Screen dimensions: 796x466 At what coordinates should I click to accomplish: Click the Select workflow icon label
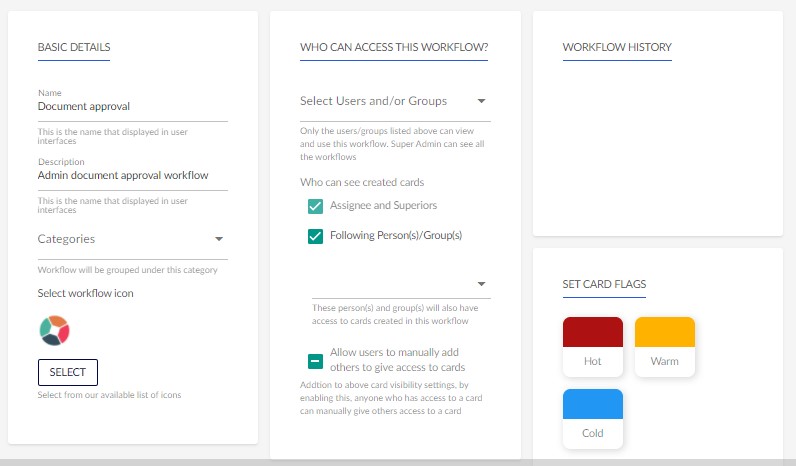[x=85, y=293]
